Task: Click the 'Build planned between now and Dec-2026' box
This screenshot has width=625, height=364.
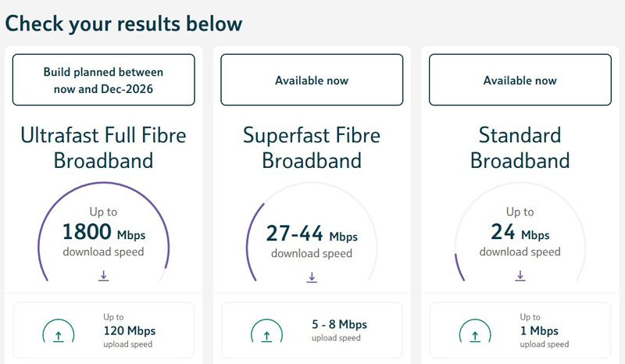Action: click(104, 80)
